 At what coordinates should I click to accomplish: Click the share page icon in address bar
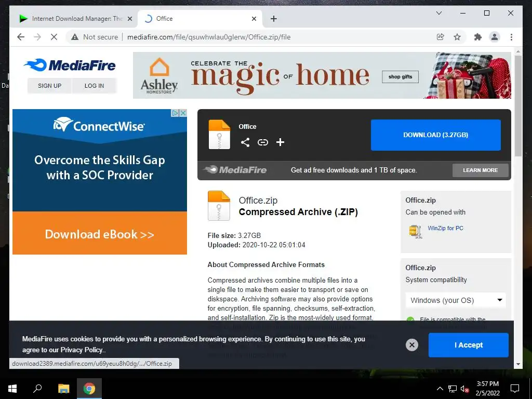[x=441, y=37]
